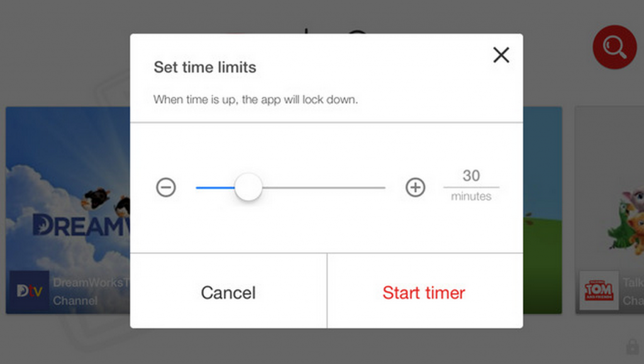Screen dimensions: 644x364
Task: Start the timer
Action: (x=425, y=291)
